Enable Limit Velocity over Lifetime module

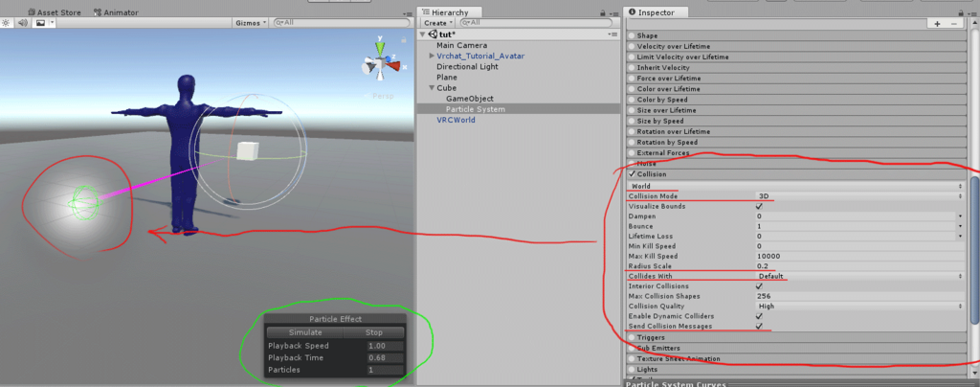632,57
